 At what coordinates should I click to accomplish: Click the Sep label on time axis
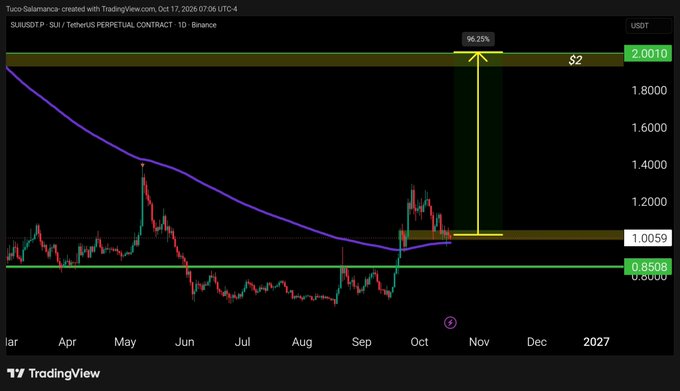[x=361, y=342]
